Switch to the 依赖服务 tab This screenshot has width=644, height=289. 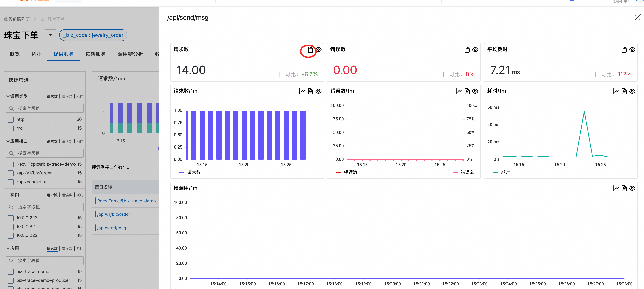96,54
